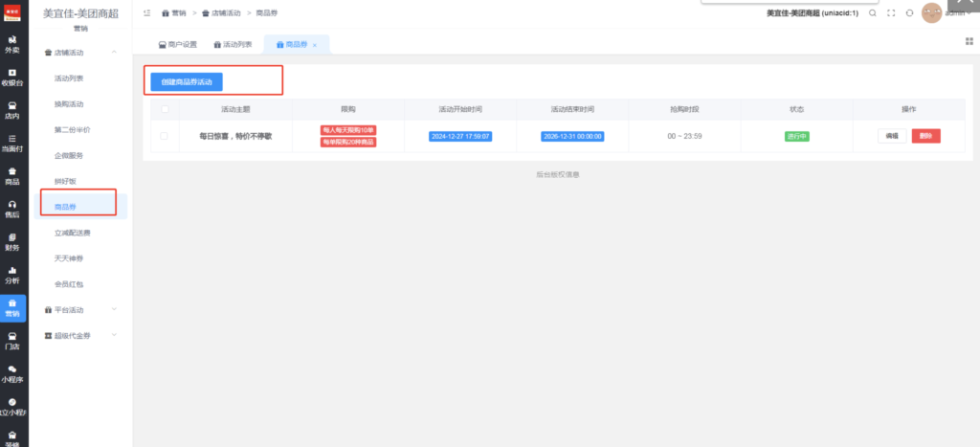
Task: Click the 每日惊喜，特价不停歇 activity title
Action: (x=235, y=136)
